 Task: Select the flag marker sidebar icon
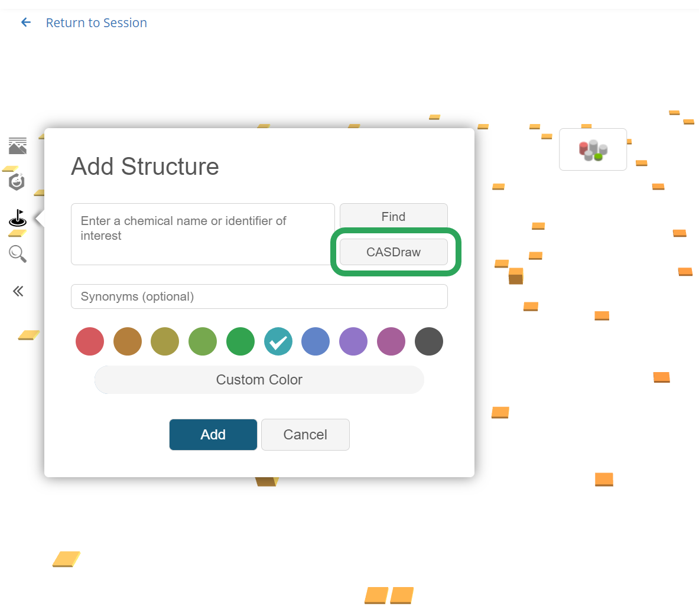point(18,218)
